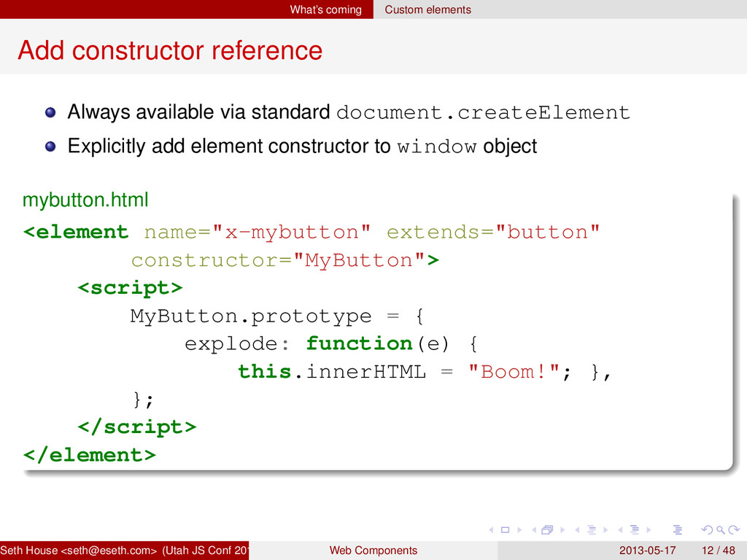Click the stacked frames navigation icon

pos(547,529)
